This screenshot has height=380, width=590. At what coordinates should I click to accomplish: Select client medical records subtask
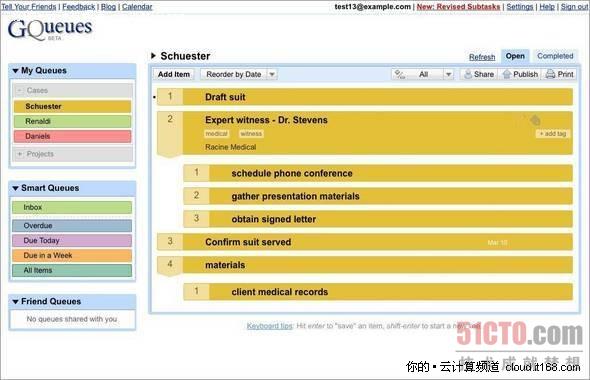tap(391, 292)
